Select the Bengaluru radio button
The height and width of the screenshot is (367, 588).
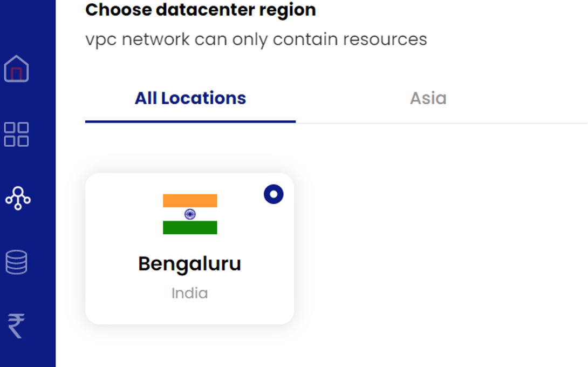click(274, 194)
